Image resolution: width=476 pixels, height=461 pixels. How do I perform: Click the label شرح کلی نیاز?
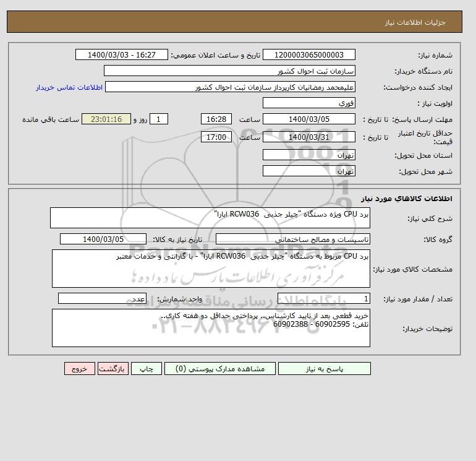(x=430, y=218)
